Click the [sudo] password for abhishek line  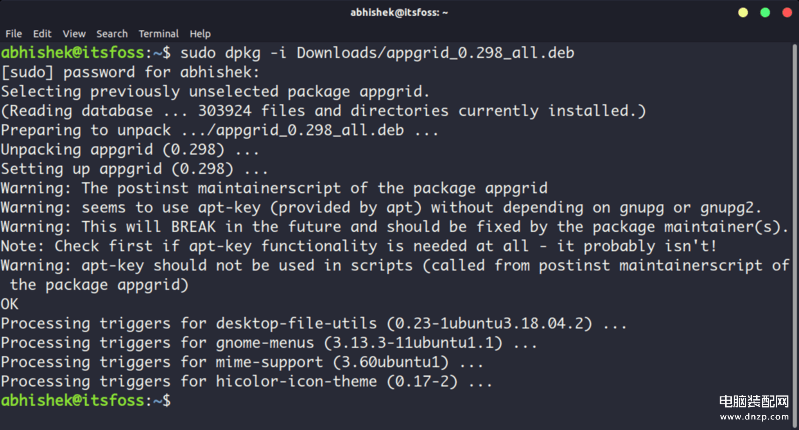[x=130, y=71]
